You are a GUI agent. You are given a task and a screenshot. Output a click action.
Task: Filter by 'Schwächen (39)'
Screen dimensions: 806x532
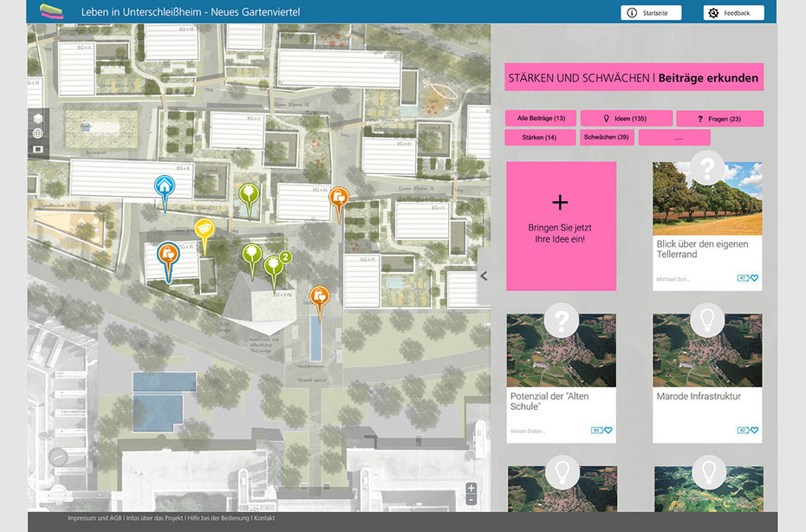click(x=607, y=137)
